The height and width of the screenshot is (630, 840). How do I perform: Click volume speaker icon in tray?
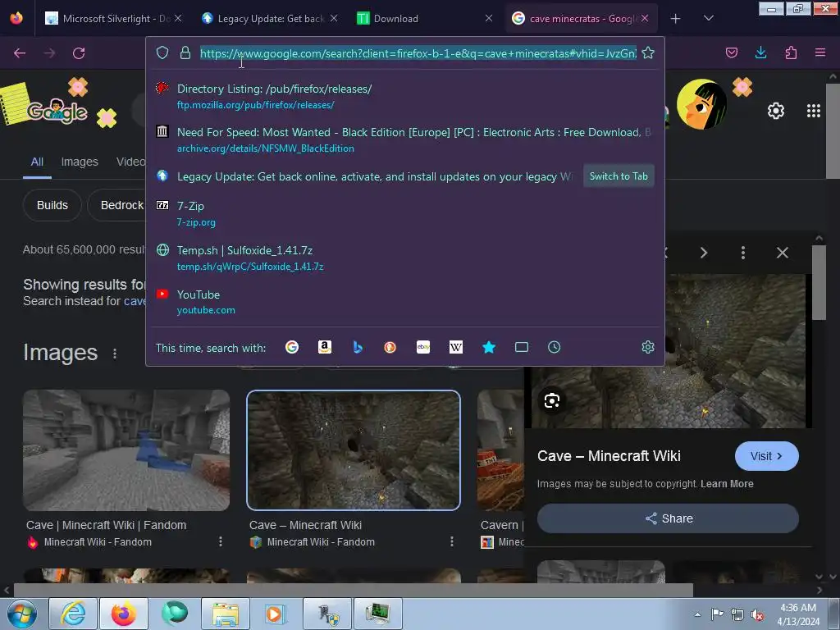tap(757, 614)
